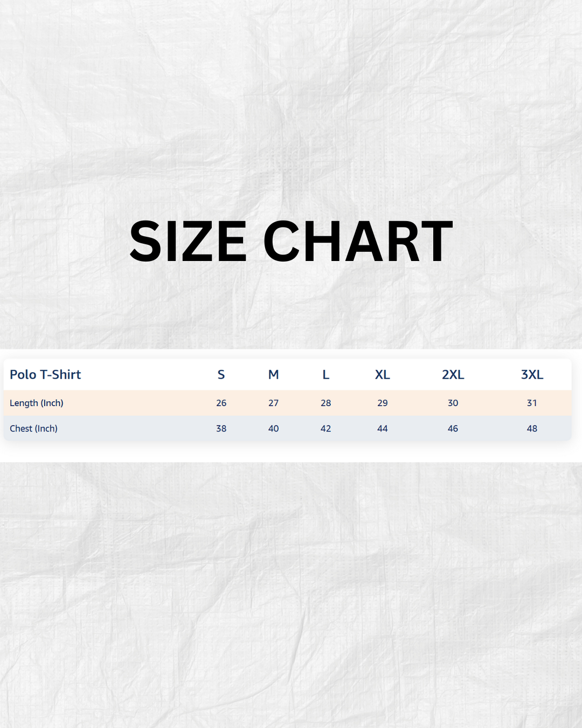The width and height of the screenshot is (582, 728).
Task: Select chest value 42 for size L
Action: 326,429
